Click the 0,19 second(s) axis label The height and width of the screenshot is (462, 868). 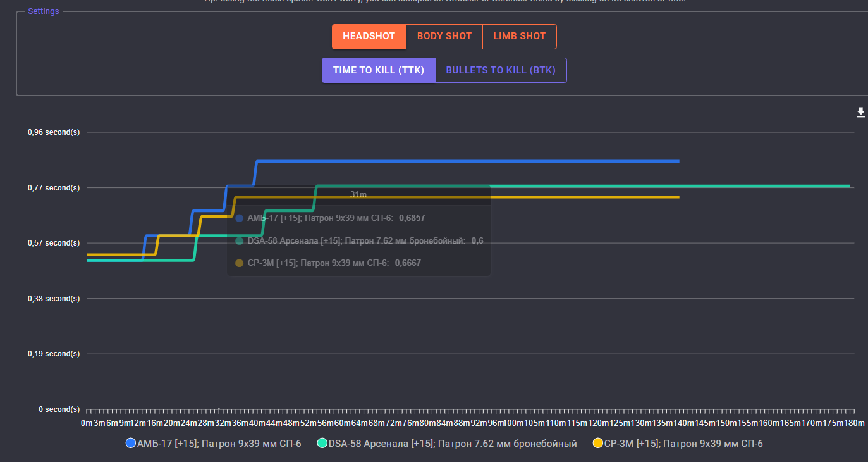pos(54,354)
